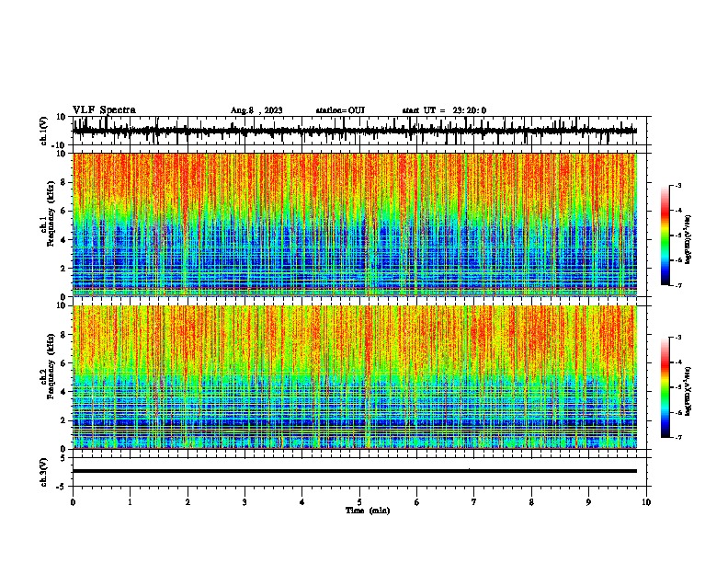Click ch.2 frequency axis tick '2'
728x563 pixels.
63,420
